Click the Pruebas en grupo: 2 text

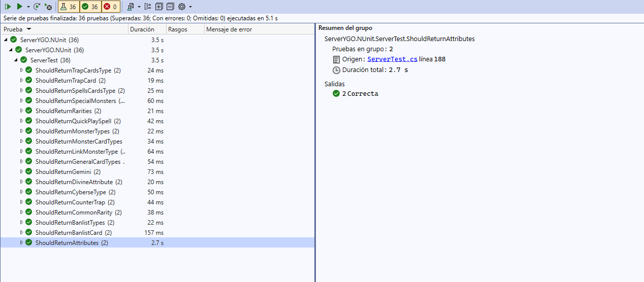pos(363,49)
